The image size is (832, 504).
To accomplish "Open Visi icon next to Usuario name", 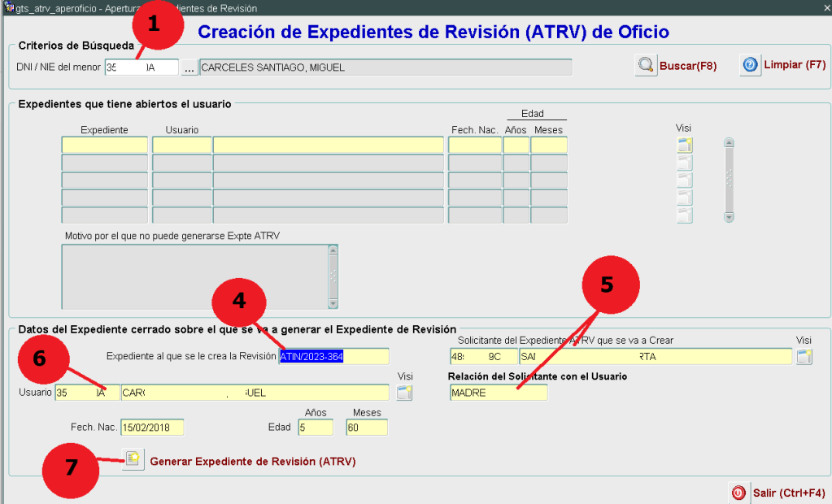I will (404, 393).
